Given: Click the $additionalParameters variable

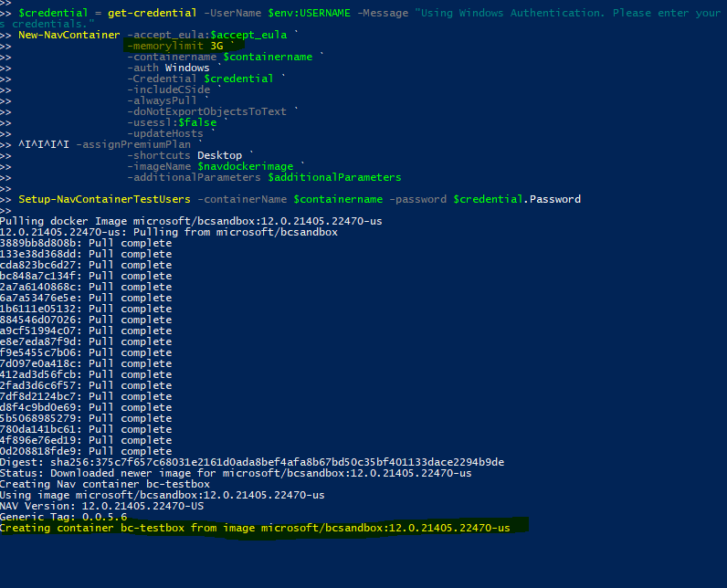Looking at the screenshot, I should [x=334, y=177].
